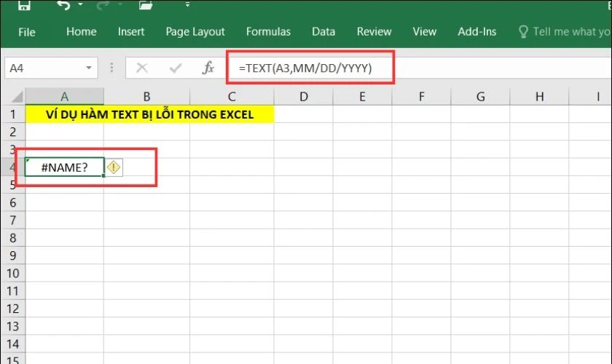Switch to the Home tab
612x364 pixels.
coord(81,31)
